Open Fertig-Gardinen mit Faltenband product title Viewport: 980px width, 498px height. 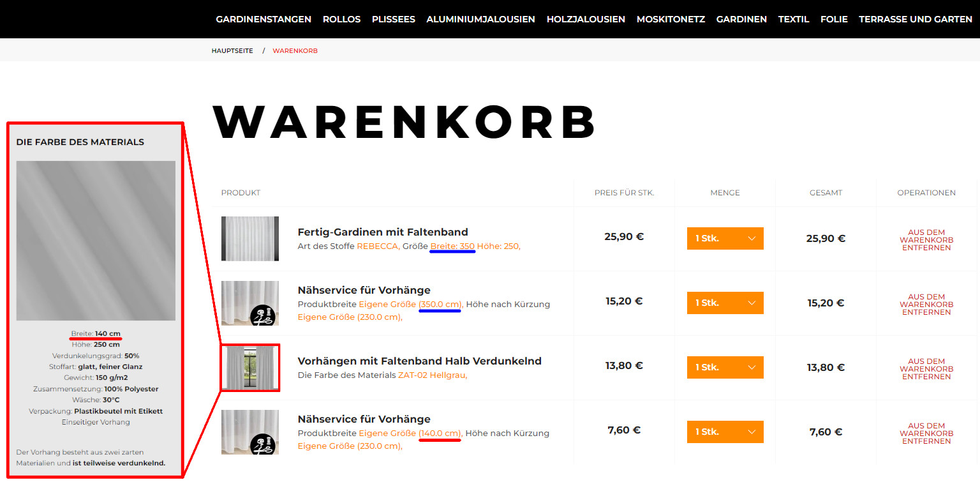(x=383, y=232)
